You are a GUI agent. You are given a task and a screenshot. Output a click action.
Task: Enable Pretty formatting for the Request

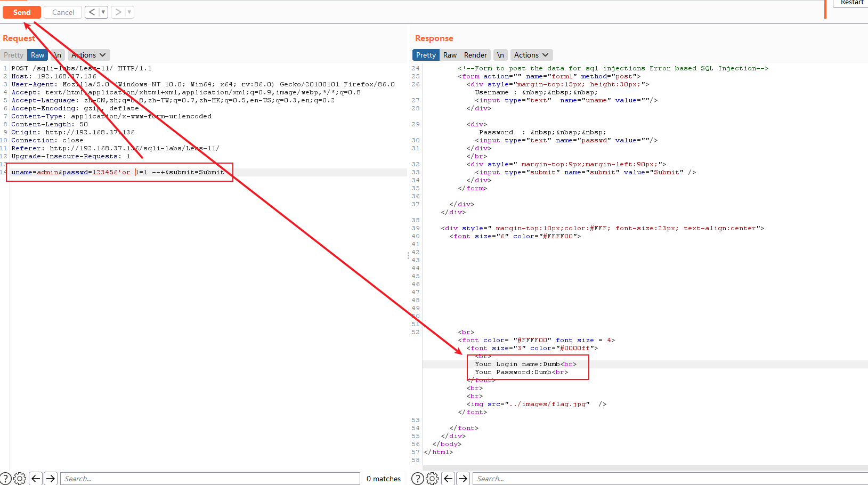point(13,54)
